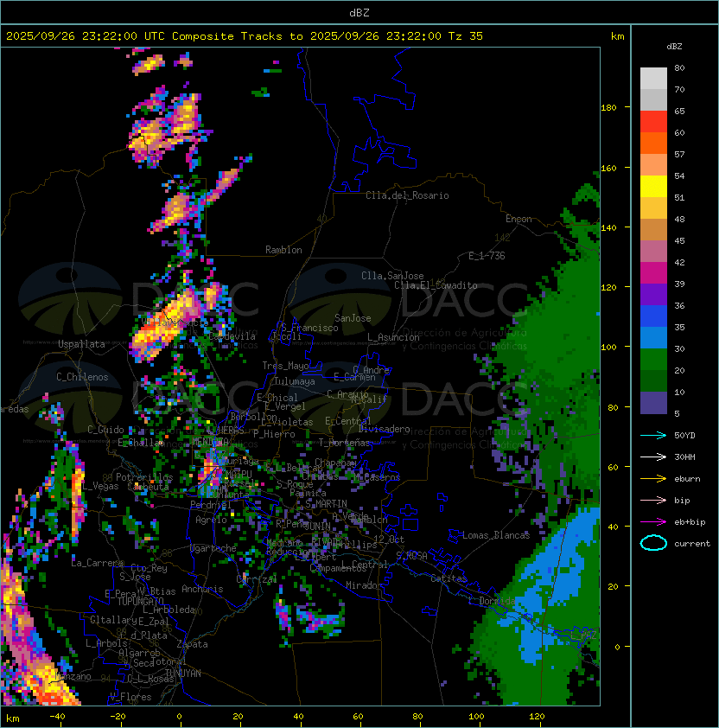Click the Zapata label
Image resolution: width=719 pixels, height=728 pixels.
tap(192, 644)
